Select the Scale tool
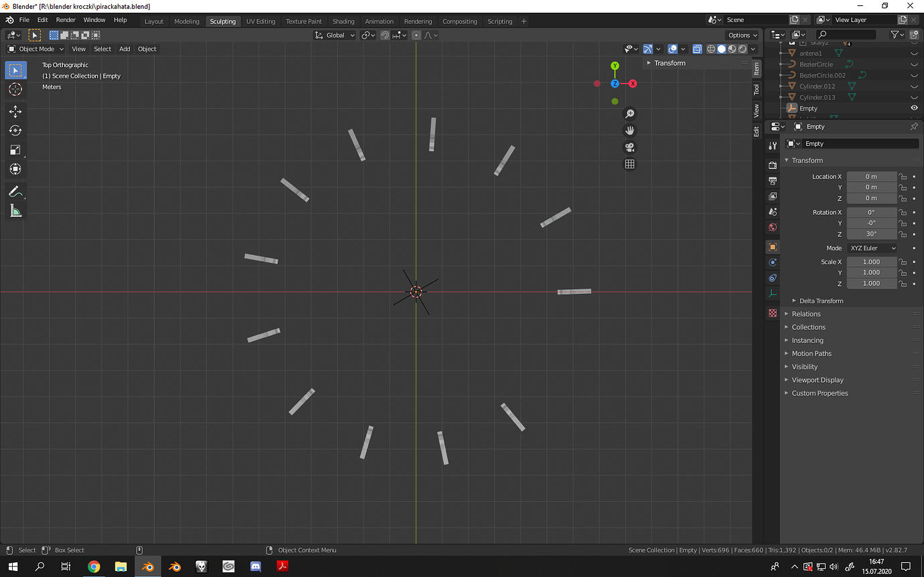Viewport: 924px width, 577px height. tap(16, 150)
